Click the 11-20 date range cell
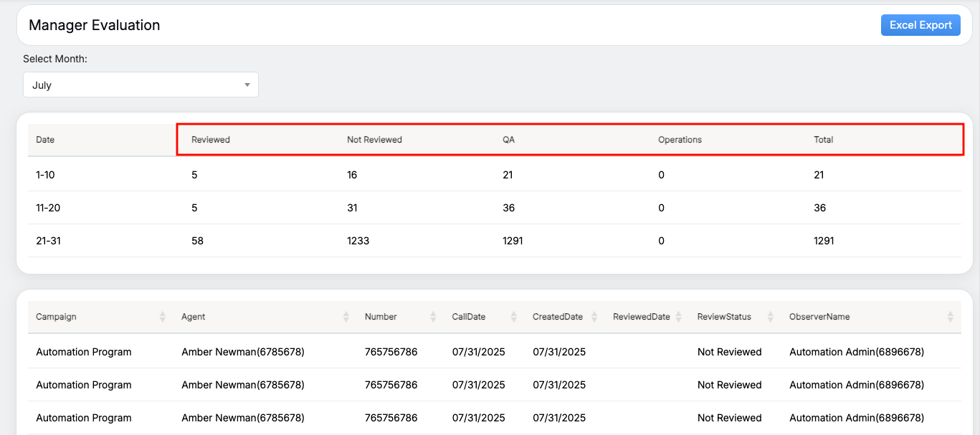The height and width of the screenshot is (435, 980). [x=47, y=208]
